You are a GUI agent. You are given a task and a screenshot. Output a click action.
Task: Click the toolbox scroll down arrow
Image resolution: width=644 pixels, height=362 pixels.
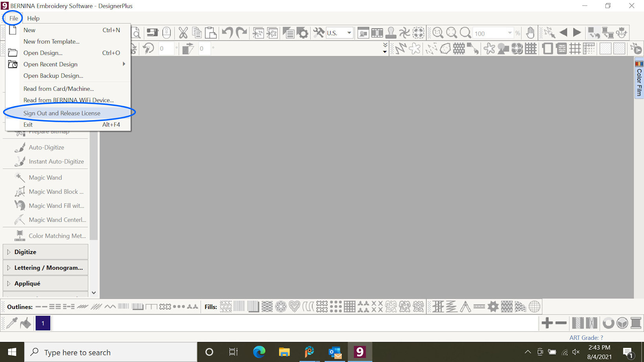pyautogui.click(x=93, y=293)
